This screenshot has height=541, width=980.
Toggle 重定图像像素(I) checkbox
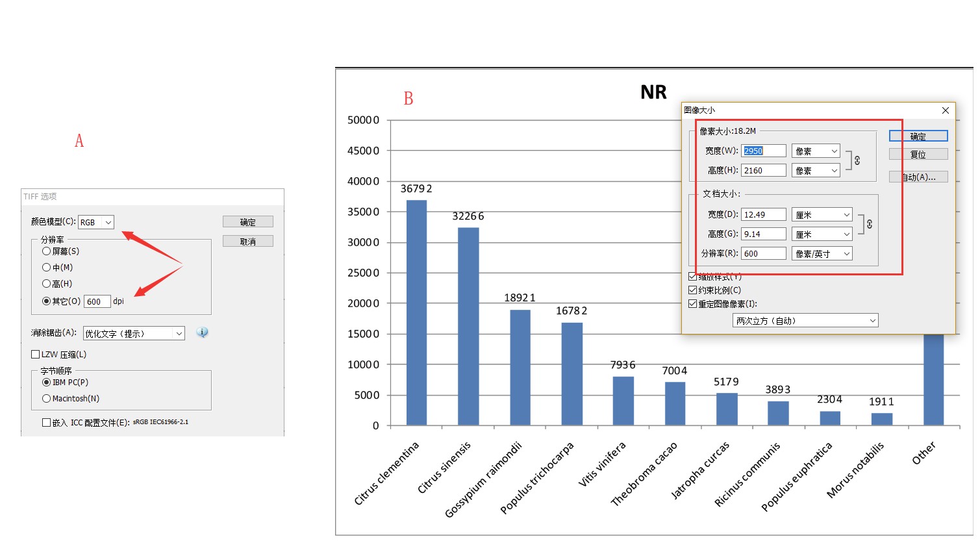(692, 304)
